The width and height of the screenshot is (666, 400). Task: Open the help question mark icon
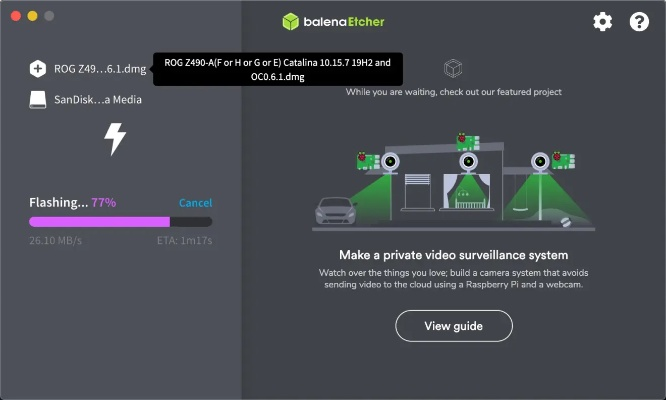tap(639, 22)
